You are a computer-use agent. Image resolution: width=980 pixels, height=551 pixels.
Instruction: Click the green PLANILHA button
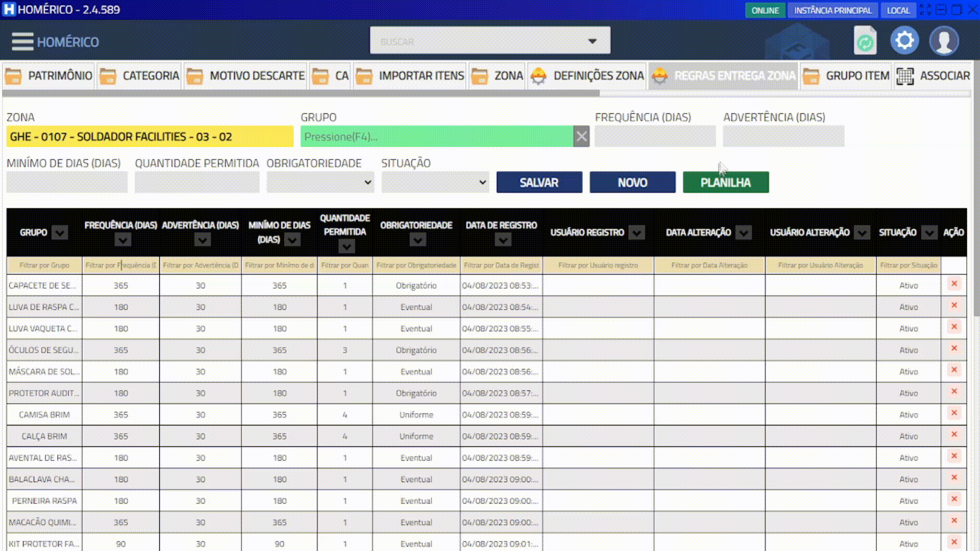(725, 182)
